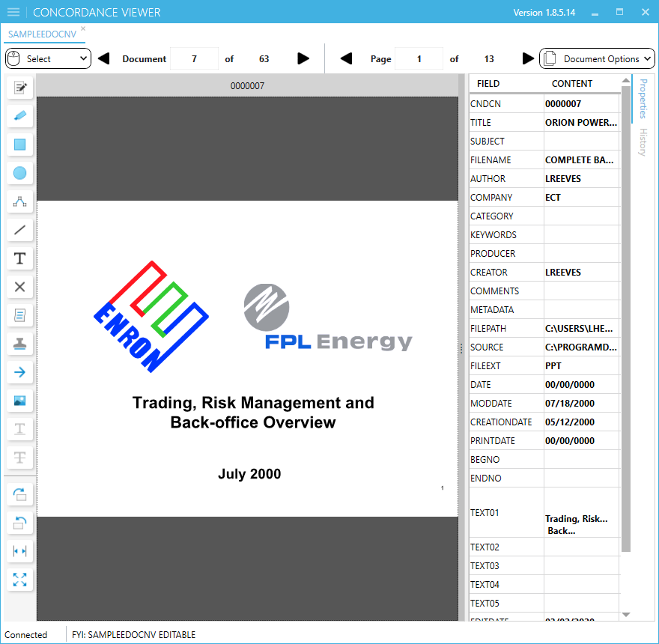Select the highlighter tool
The width and height of the screenshot is (659, 644).
[x=19, y=115]
